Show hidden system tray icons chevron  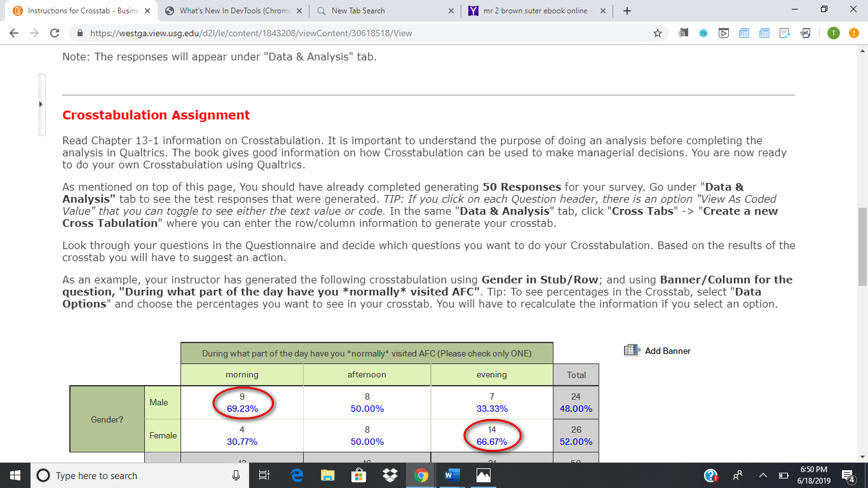coord(763,475)
